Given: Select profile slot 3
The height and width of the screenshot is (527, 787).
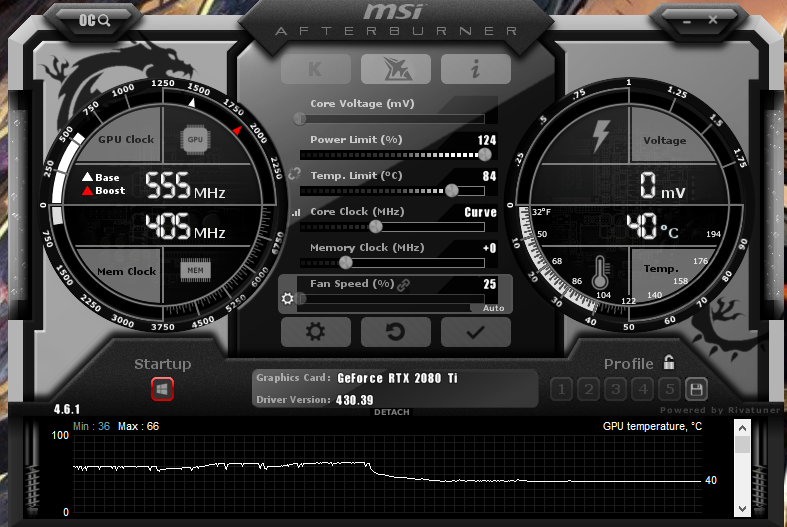Looking at the screenshot, I should click(616, 389).
